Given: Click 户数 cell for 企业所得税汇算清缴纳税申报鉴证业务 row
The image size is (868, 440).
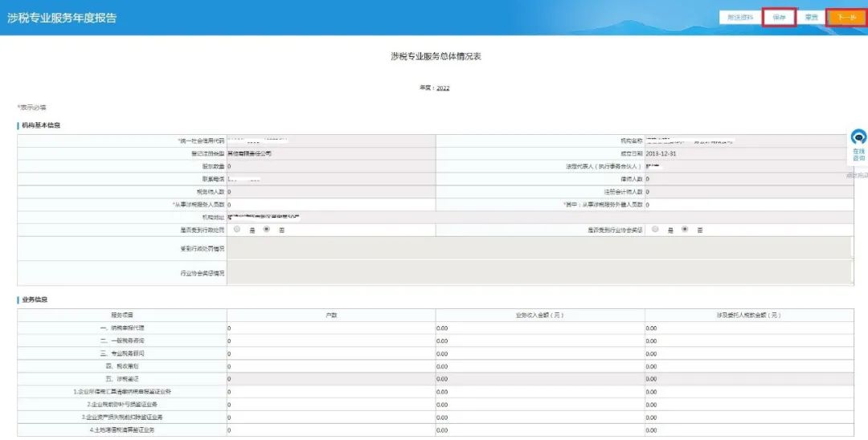Looking at the screenshot, I should coord(331,391).
